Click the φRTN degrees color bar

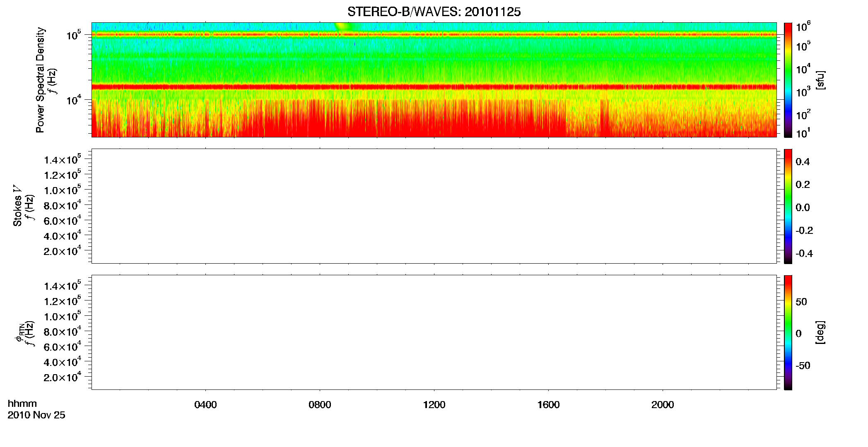coord(788,332)
